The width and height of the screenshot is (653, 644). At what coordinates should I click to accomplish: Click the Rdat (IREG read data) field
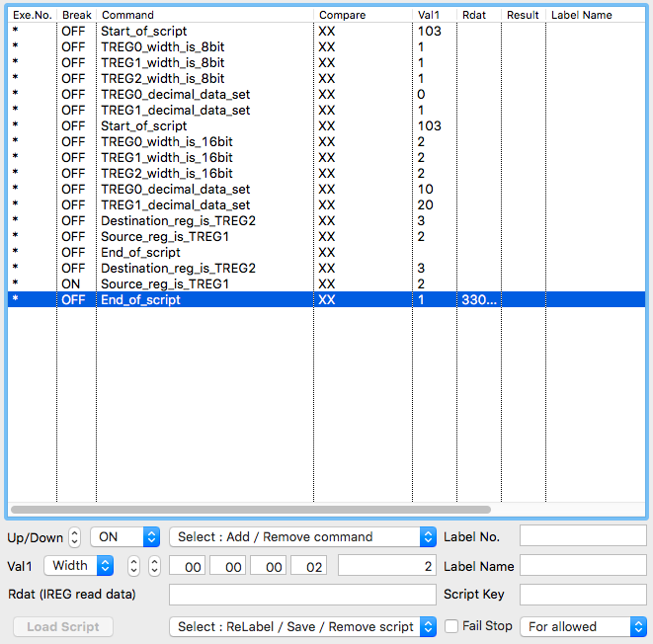[302, 595]
